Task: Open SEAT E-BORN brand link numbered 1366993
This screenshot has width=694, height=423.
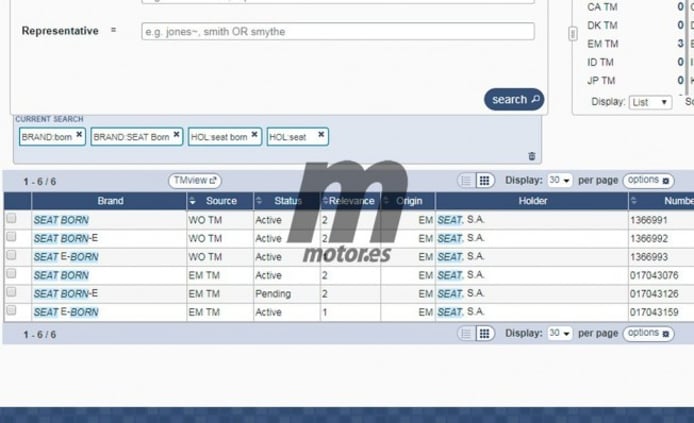Action: coord(66,257)
